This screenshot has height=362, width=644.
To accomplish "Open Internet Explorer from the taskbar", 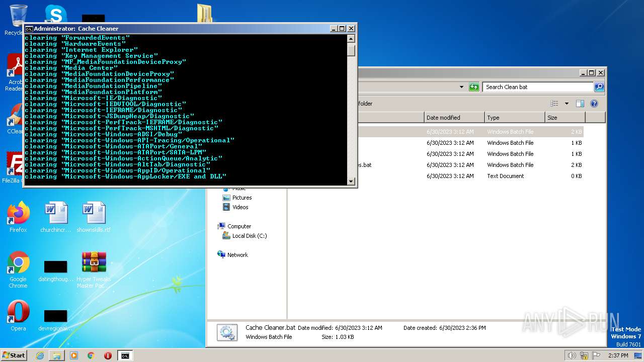I will click(40, 355).
